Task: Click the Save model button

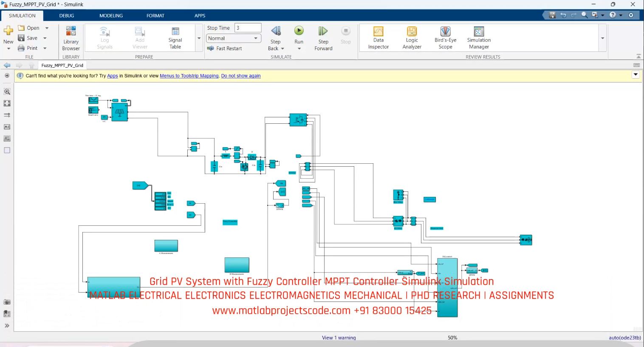Action: coord(28,38)
